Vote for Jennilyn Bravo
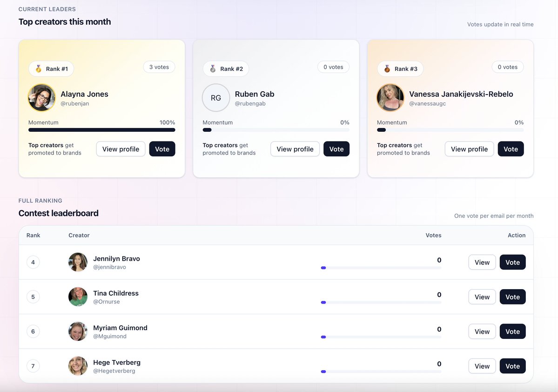The image size is (558, 392). coord(513,262)
